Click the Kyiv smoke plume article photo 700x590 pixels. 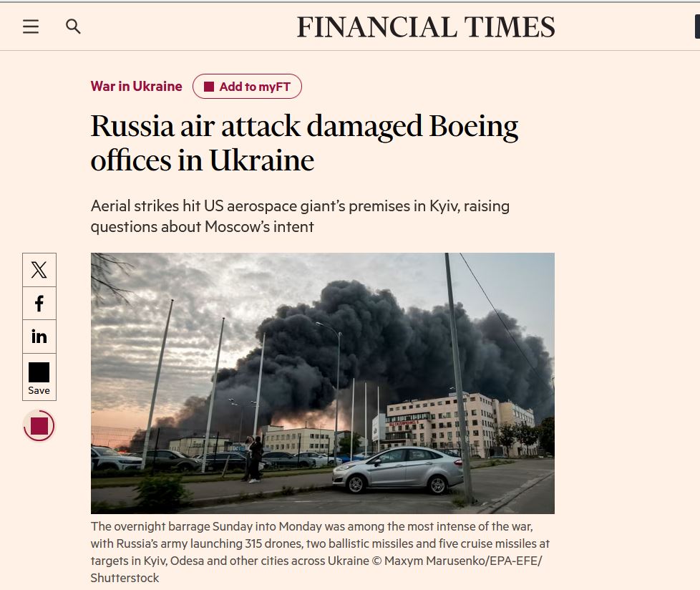(x=322, y=382)
